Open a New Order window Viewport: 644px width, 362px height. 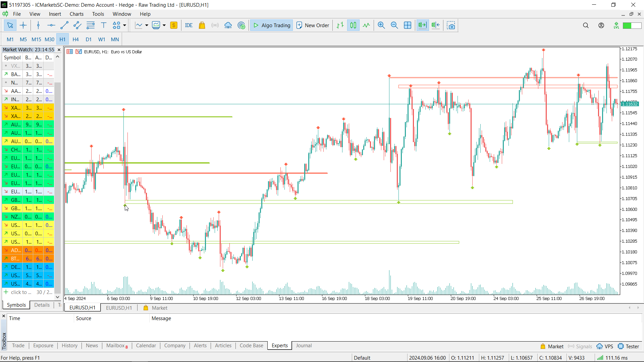coord(312,25)
